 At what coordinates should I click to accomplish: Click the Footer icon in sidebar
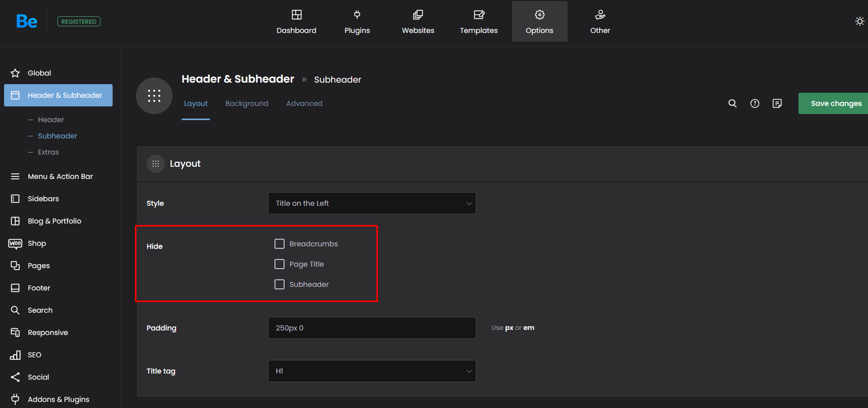[x=15, y=288]
